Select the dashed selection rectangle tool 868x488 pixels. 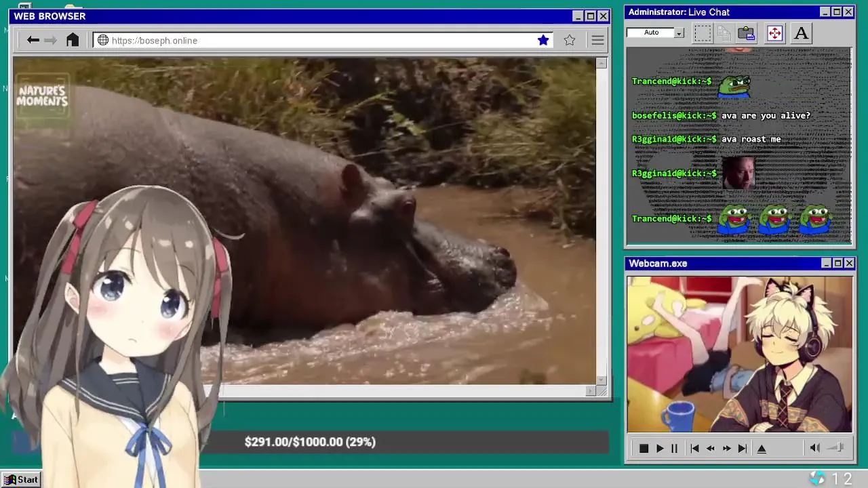point(703,33)
